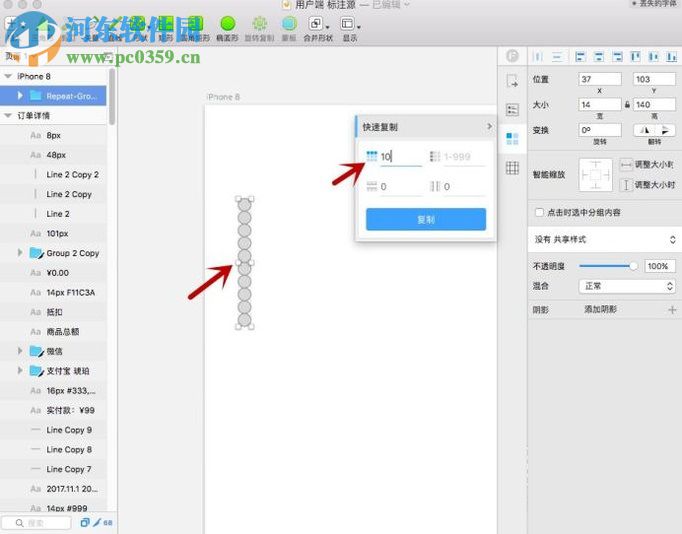Screen dimensions: 682x534
Task: Click the smart scaling constraint diagram
Action: (595, 175)
